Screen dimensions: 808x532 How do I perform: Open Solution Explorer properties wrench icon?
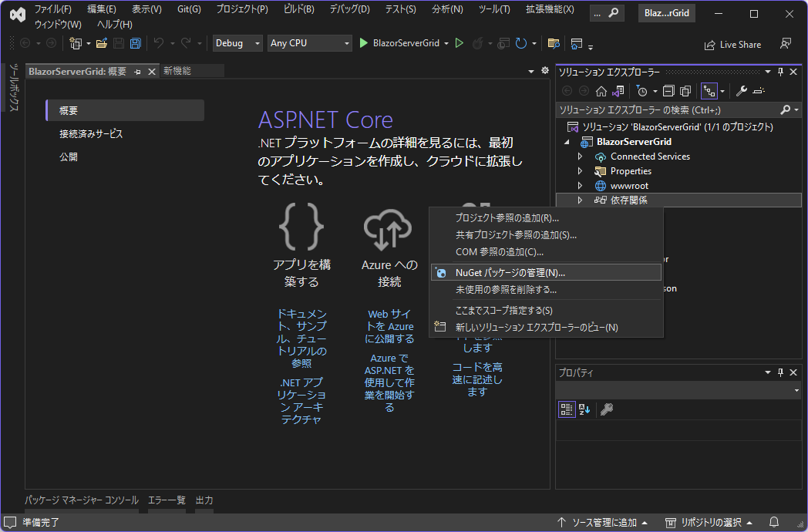742,91
